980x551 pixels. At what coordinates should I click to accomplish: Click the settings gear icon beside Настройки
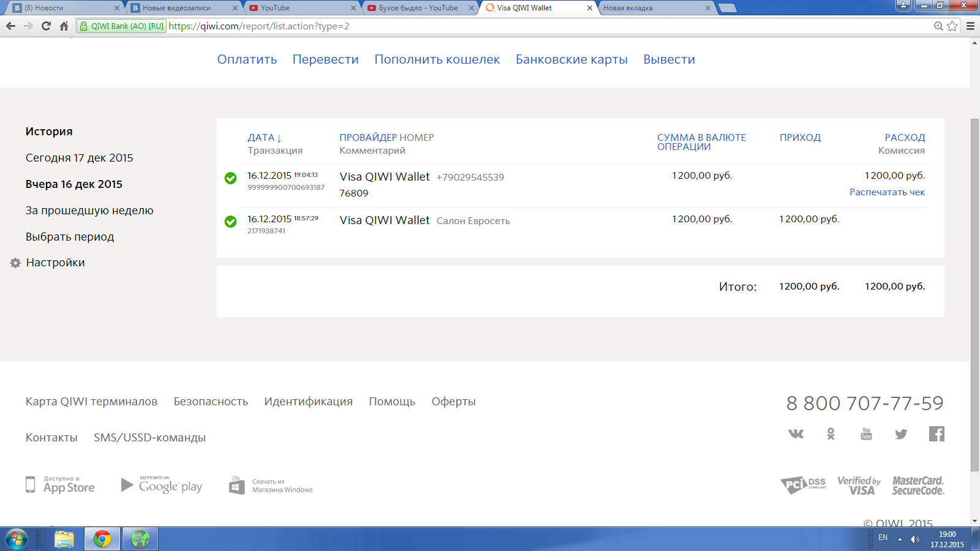(x=15, y=263)
